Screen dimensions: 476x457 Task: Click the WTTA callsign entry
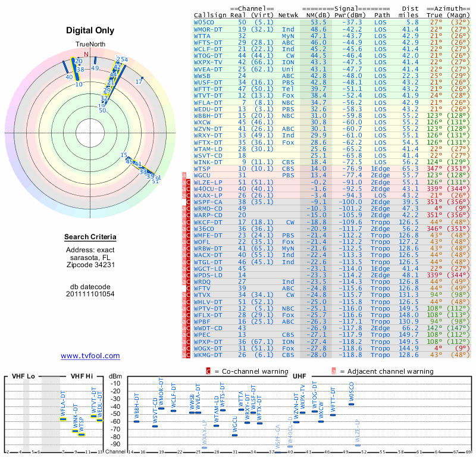coord(202,36)
